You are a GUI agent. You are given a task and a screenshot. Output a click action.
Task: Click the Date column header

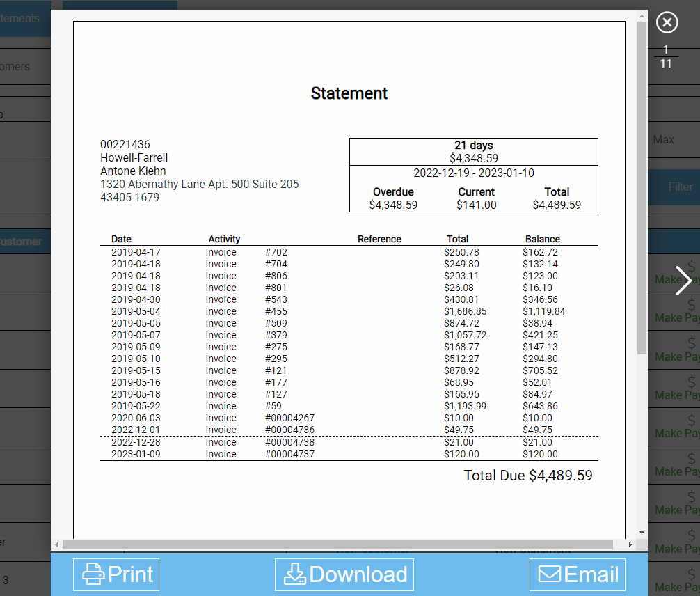click(122, 239)
